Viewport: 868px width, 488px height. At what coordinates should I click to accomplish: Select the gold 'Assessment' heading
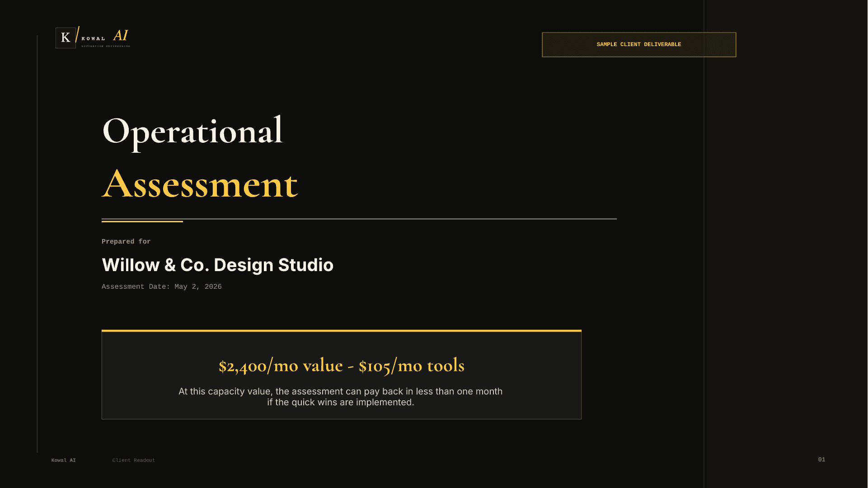(x=200, y=183)
